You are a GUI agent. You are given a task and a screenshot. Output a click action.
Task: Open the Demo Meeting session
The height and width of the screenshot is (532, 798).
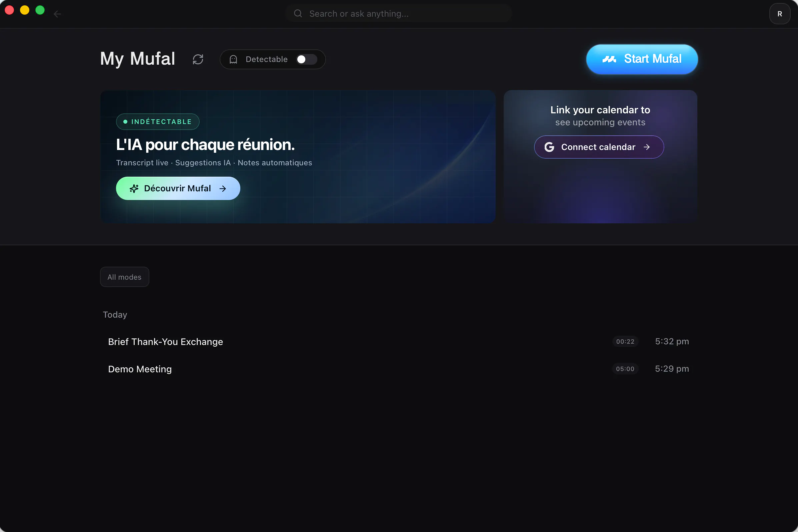point(398,369)
